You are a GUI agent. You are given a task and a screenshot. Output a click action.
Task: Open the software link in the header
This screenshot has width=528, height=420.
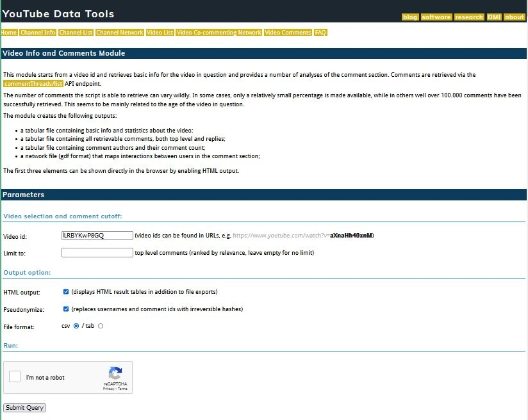[436, 18]
